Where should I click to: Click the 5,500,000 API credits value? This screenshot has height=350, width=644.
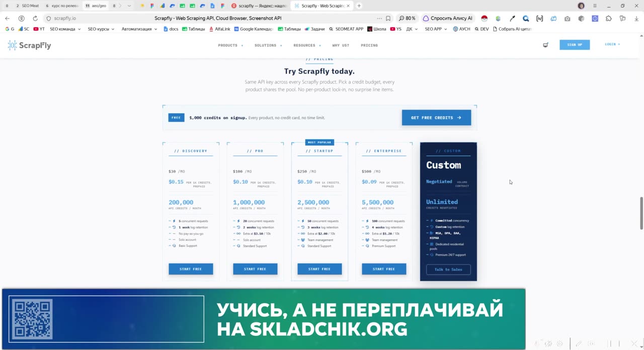click(x=377, y=202)
